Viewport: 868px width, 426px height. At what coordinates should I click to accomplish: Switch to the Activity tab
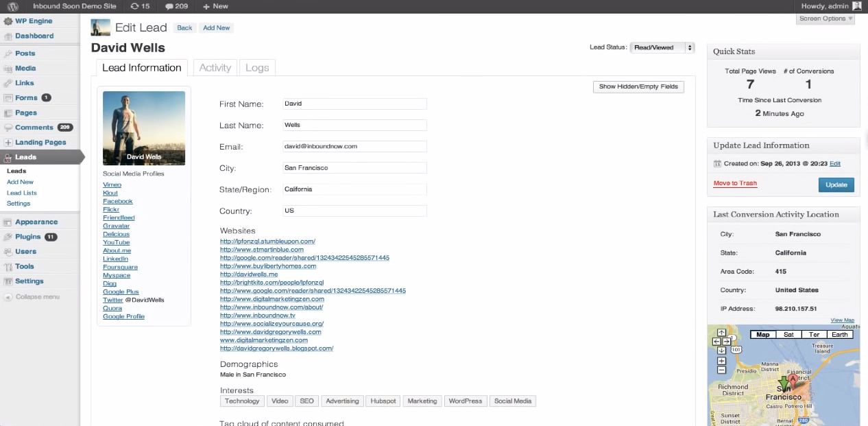pyautogui.click(x=215, y=67)
